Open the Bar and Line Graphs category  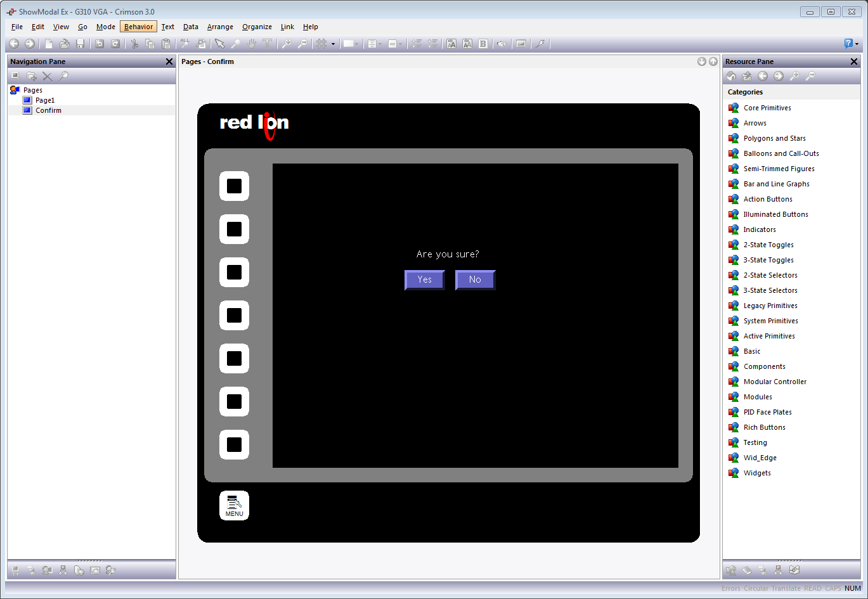click(x=776, y=184)
